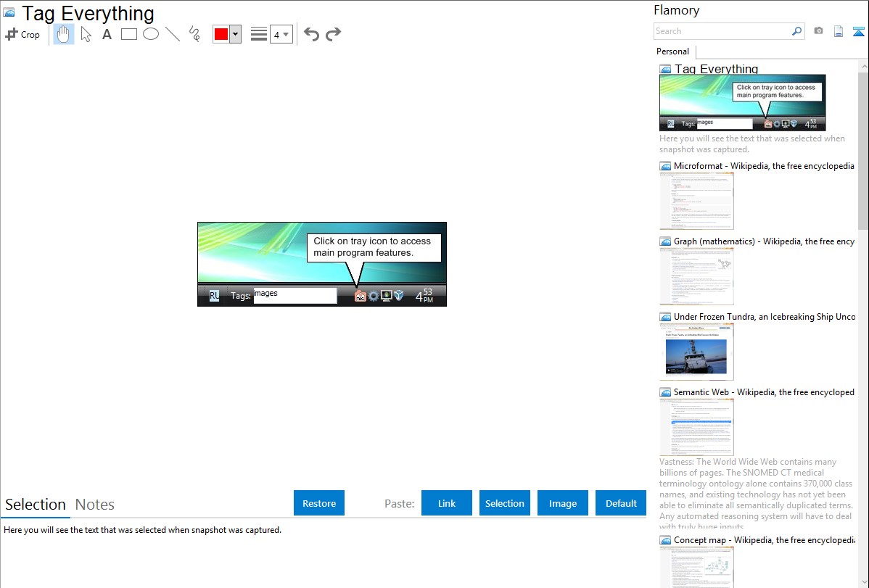Image resolution: width=869 pixels, height=588 pixels.
Task: Click the main snapshot preview image
Action: (322, 265)
